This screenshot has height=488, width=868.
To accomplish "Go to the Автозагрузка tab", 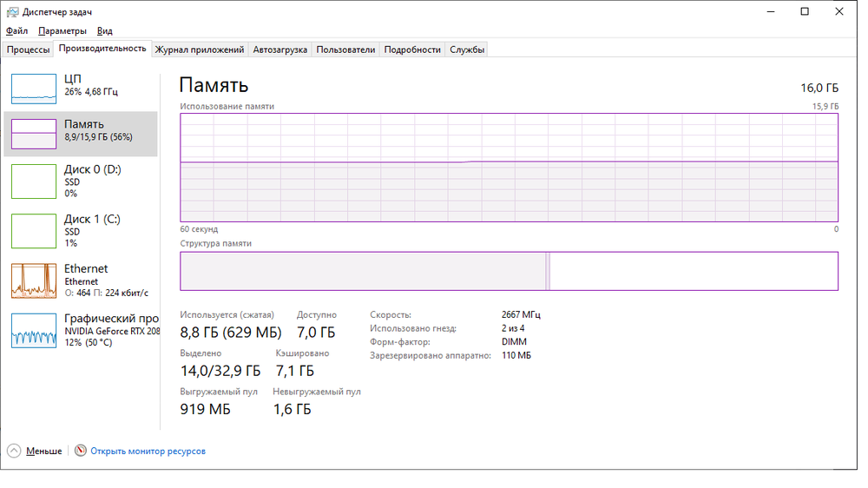I will coord(279,49).
